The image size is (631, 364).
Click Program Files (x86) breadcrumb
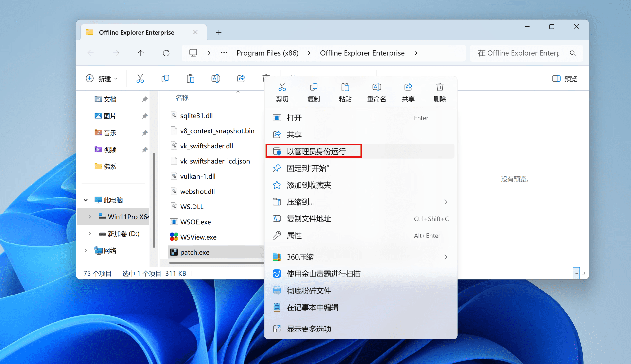coord(267,53)
